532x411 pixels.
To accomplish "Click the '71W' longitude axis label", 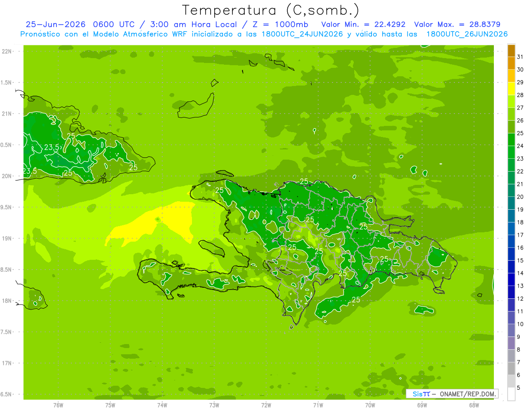I will point(318,405).
